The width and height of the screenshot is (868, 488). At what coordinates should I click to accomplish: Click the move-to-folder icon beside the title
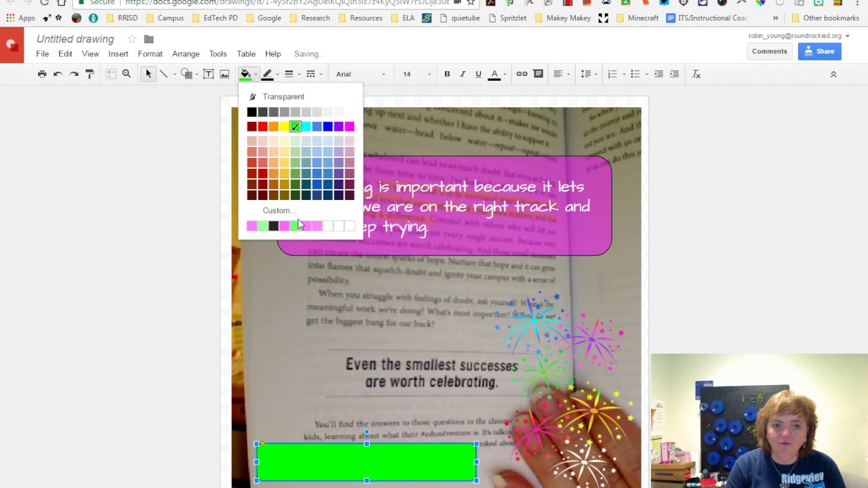coord(149,39)
